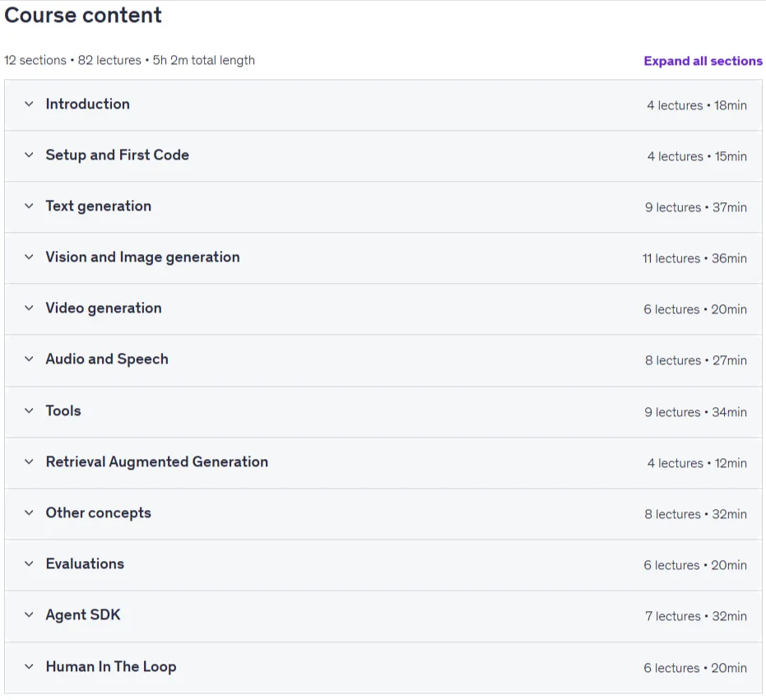Click the '7 lectures • 32min' text
766x700 pixels.
[x=696, y=616]
